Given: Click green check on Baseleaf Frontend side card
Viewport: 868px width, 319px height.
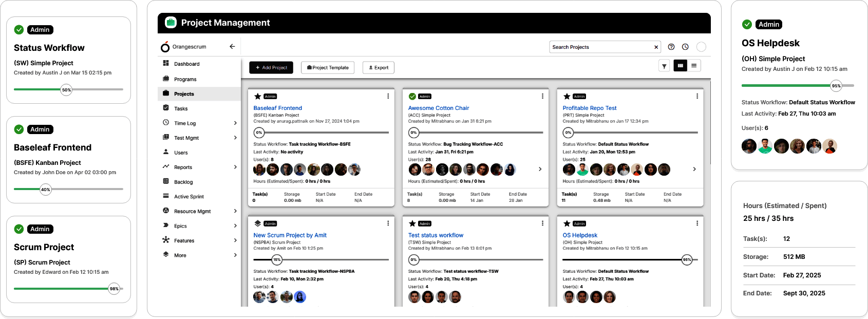Looking at the screenshot, I should (x=19, y=129).
